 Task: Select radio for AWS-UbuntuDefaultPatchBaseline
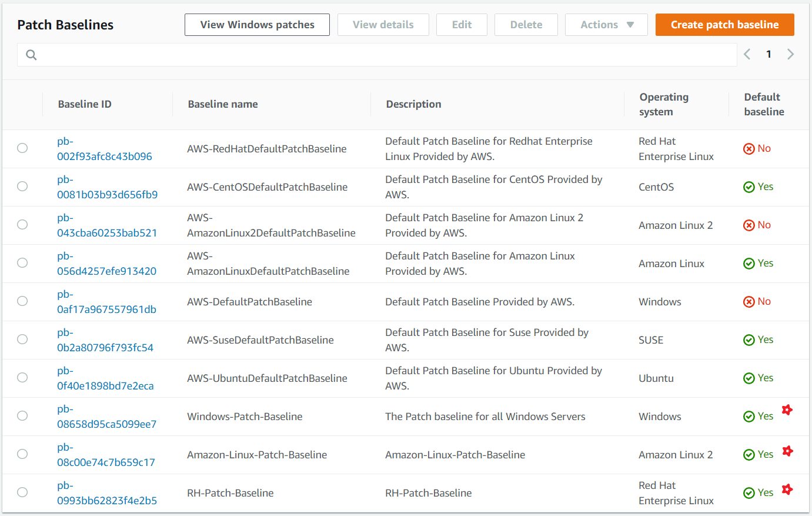point(22,378)
